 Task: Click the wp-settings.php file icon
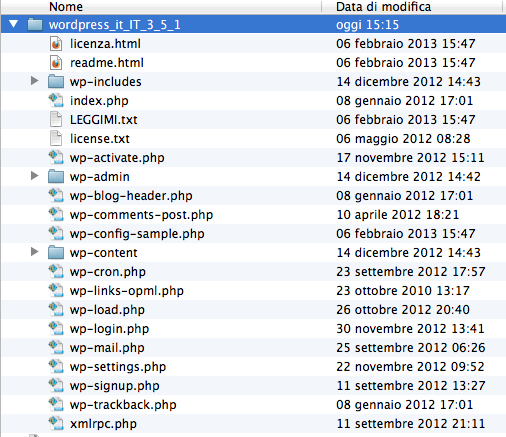[56, 366]
